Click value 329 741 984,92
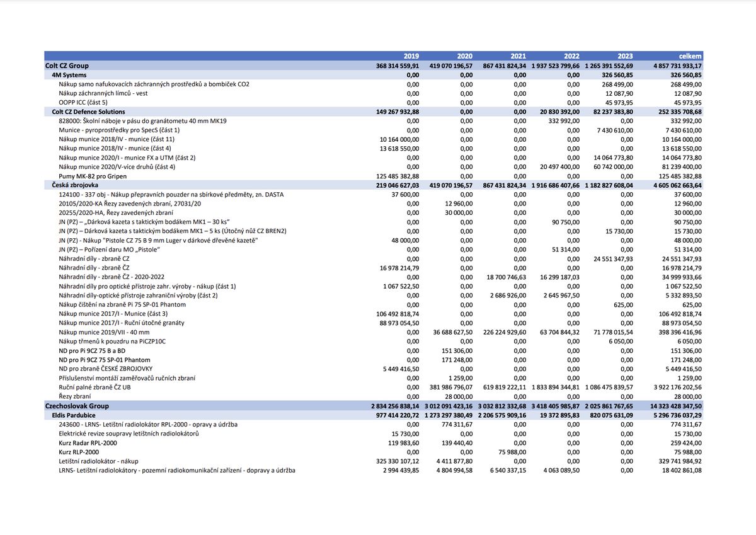 click(x=680, y=461)
